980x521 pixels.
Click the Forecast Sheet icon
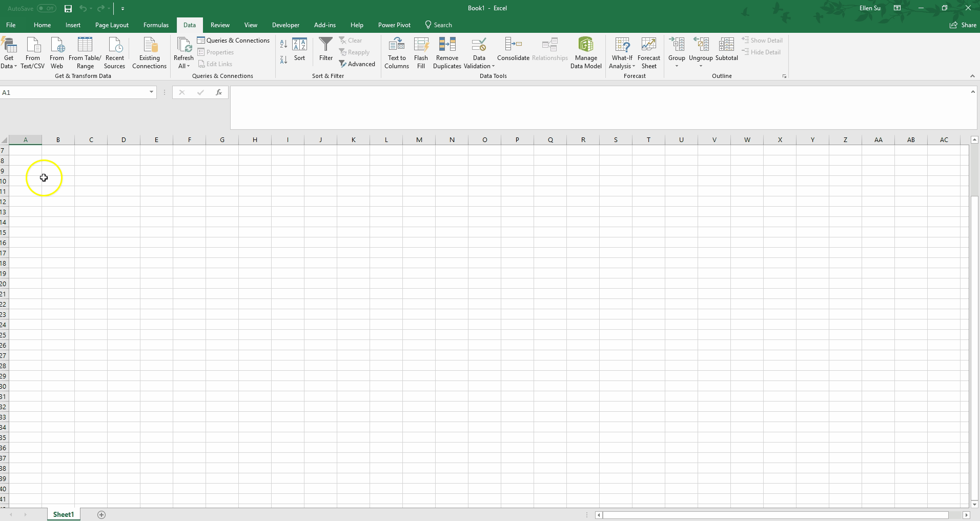[x=648, y=46]
